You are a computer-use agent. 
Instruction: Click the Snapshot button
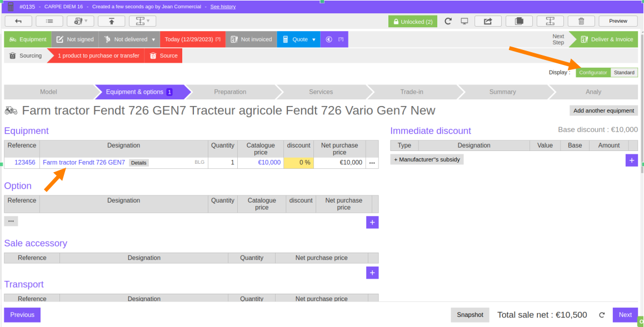[x=470, y=315]
